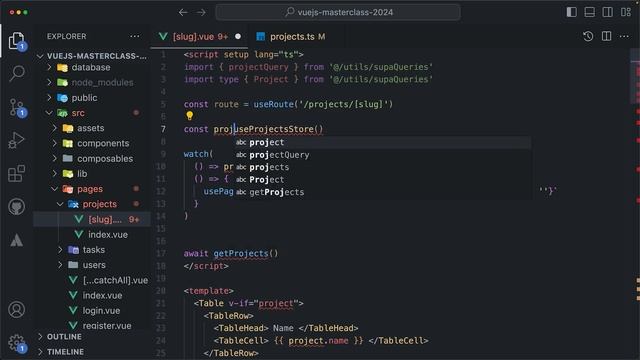The width and height of the screenshot is (640, 360).
Task: Click the overview ruler scrollbar
Action: [635, 204]
